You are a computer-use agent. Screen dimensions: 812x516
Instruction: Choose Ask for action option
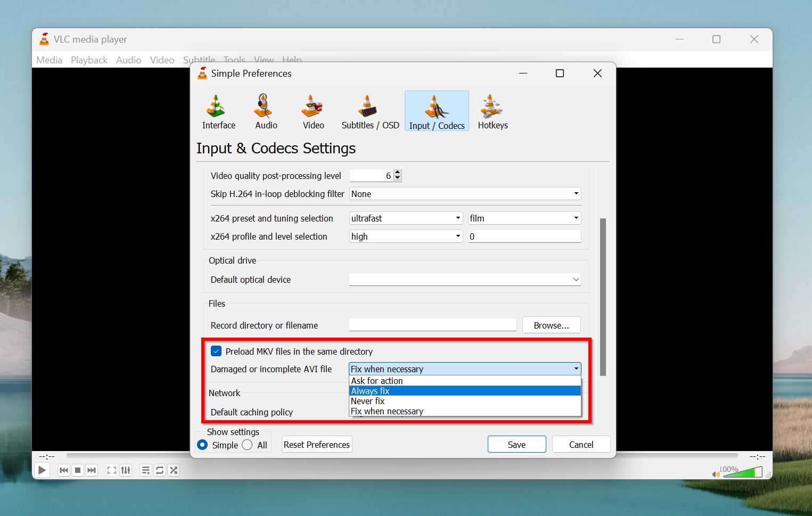pos(465,381)
